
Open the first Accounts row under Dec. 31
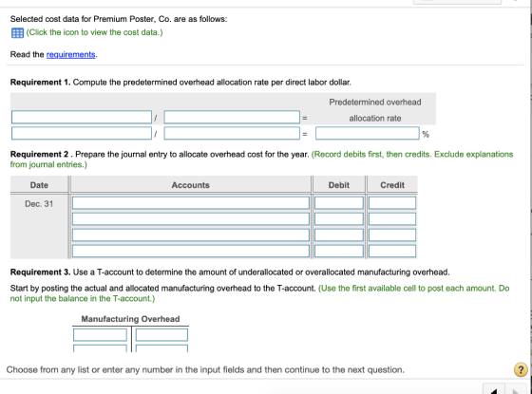[191, 203]
